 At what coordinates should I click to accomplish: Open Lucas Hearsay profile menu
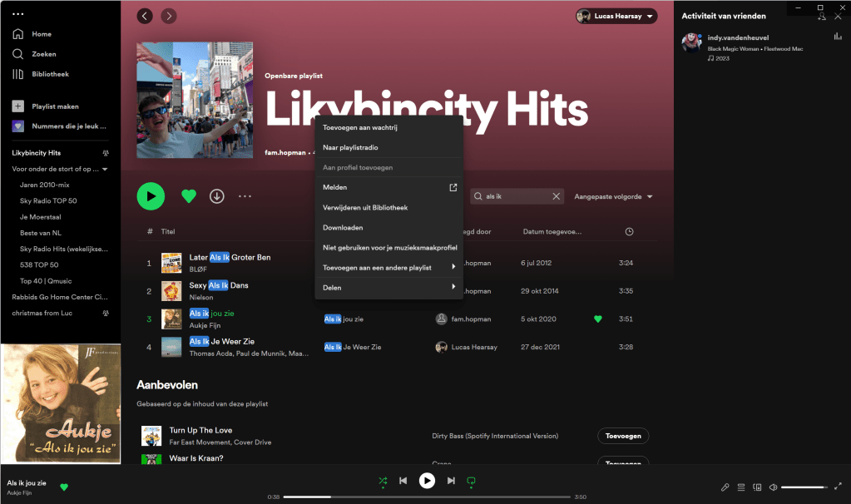click(x=616, y=16)
